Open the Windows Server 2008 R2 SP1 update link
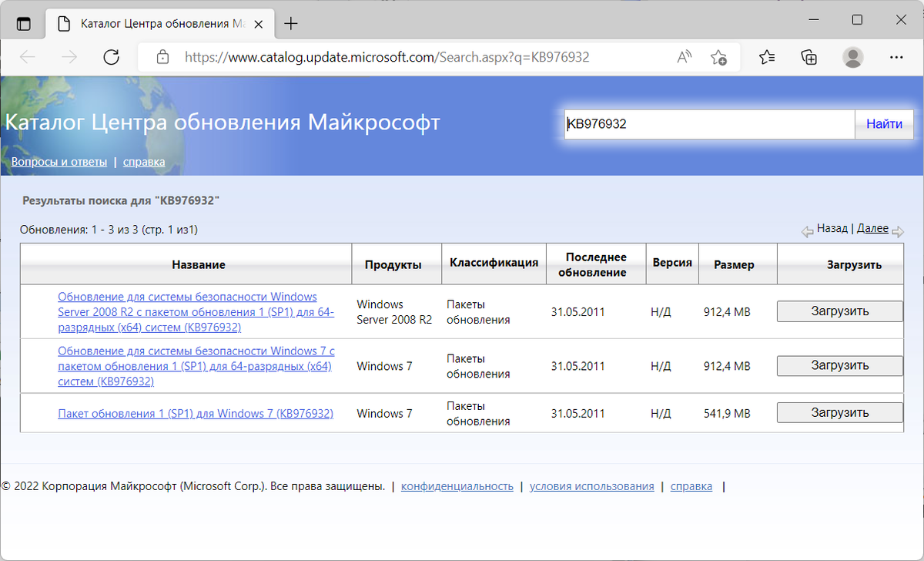924x561 pixels. coord(196,312)
